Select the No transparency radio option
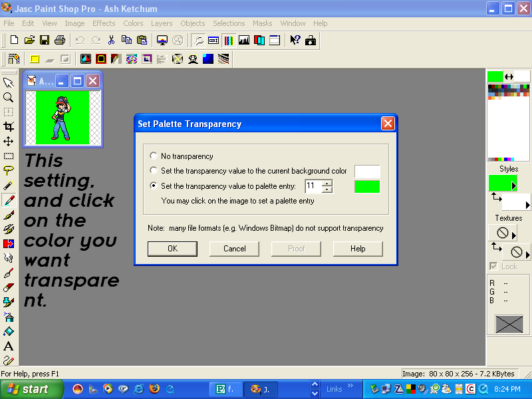This screenshot has width=532, height=399. [x=154, y=156]
